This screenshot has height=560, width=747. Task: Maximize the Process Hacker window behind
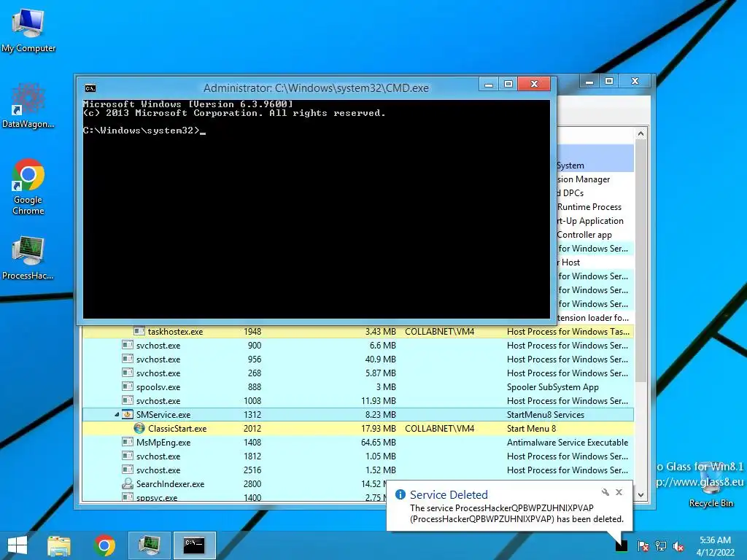pyautogui.click(x=609, y=82)
